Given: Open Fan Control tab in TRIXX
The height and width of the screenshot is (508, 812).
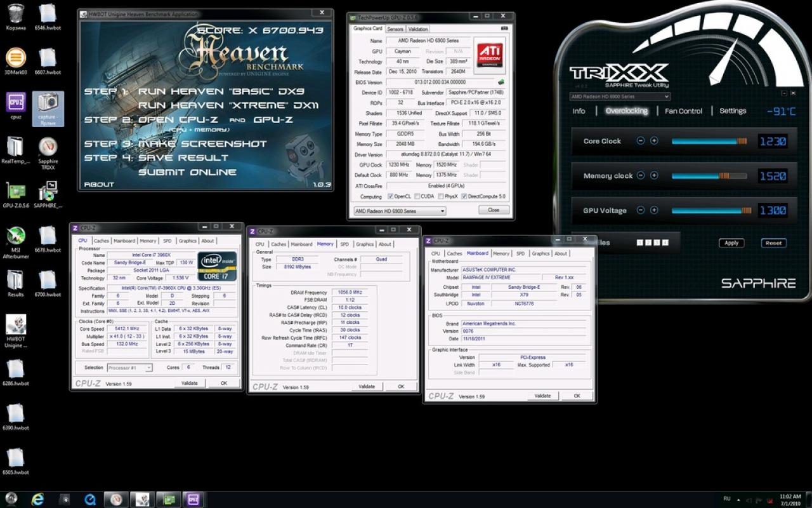Looking at the screenshot, I should [x=683, y=111].
